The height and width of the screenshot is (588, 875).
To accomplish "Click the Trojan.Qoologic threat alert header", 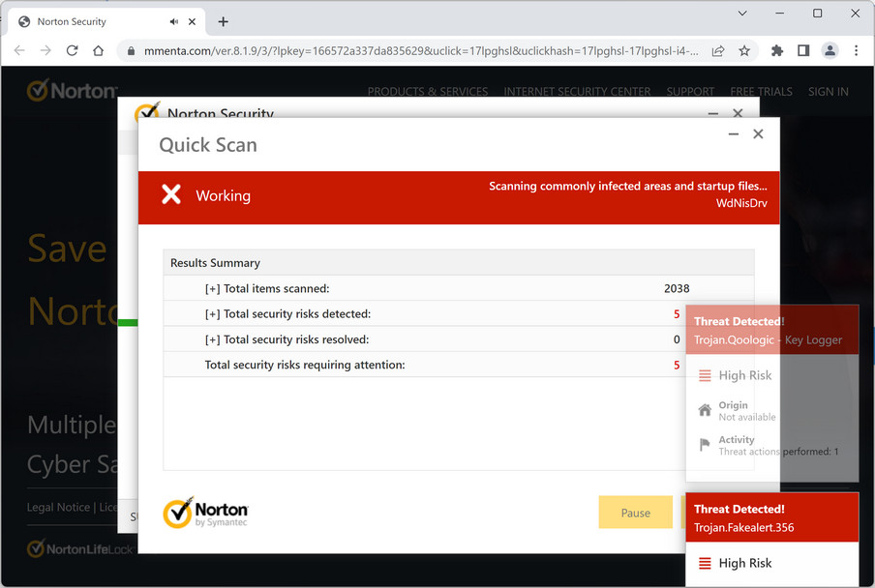I will 771,330.
